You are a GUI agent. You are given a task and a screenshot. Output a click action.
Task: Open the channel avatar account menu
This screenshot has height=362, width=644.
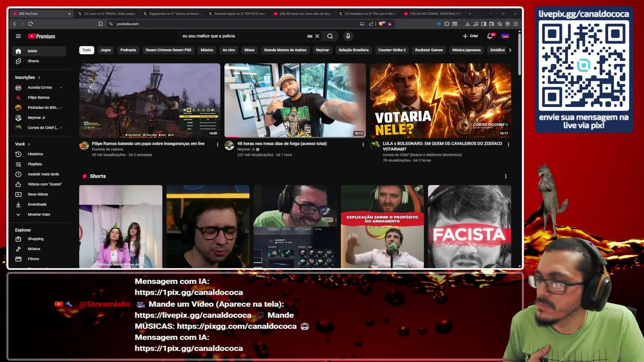(x=505, y=36)
